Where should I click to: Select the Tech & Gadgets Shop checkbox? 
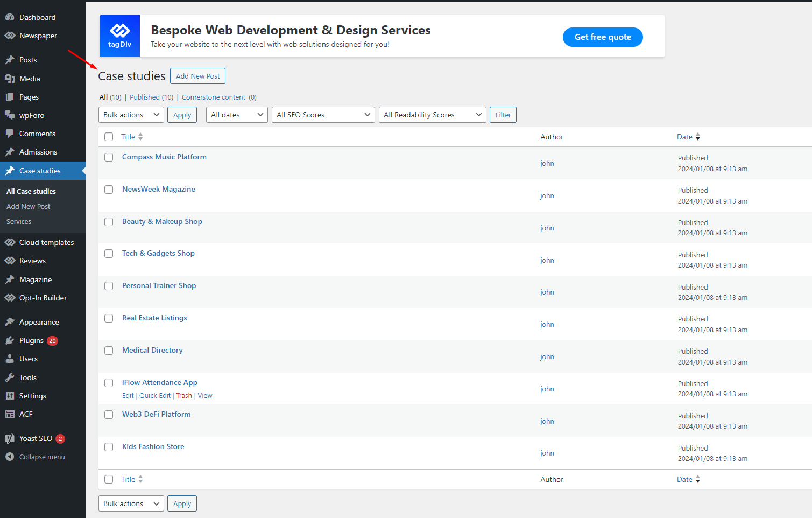109,254
